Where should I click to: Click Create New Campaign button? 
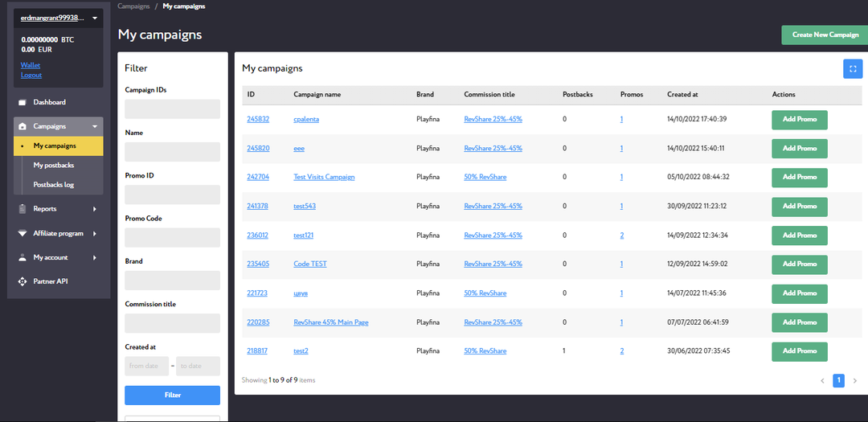tap(825, 35)
